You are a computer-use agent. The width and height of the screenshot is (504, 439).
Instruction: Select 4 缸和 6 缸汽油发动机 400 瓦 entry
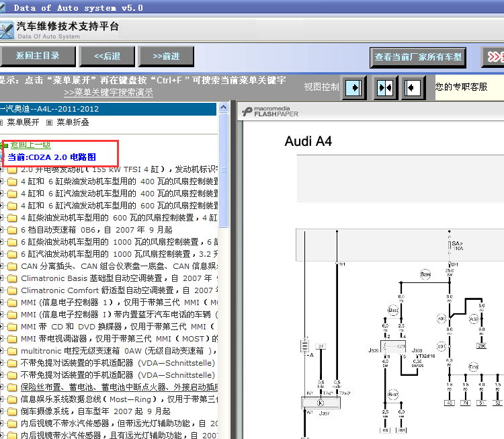[119, 194]
